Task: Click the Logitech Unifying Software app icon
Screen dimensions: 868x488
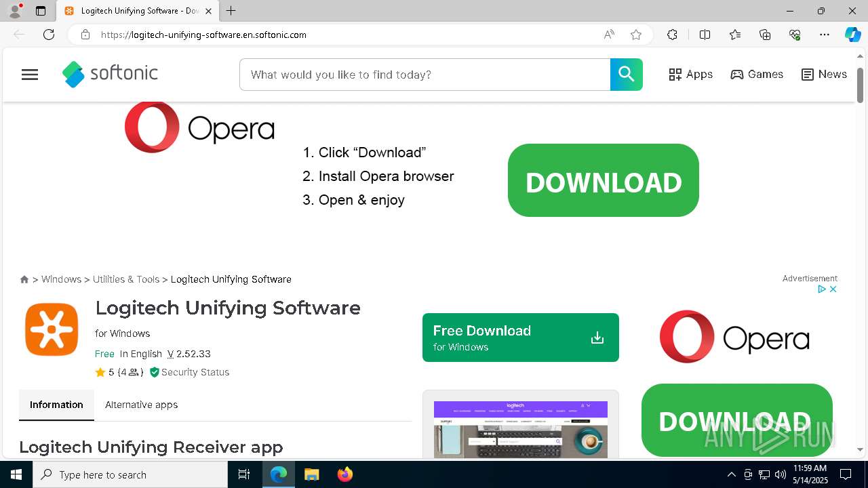Action: (52, 329)
